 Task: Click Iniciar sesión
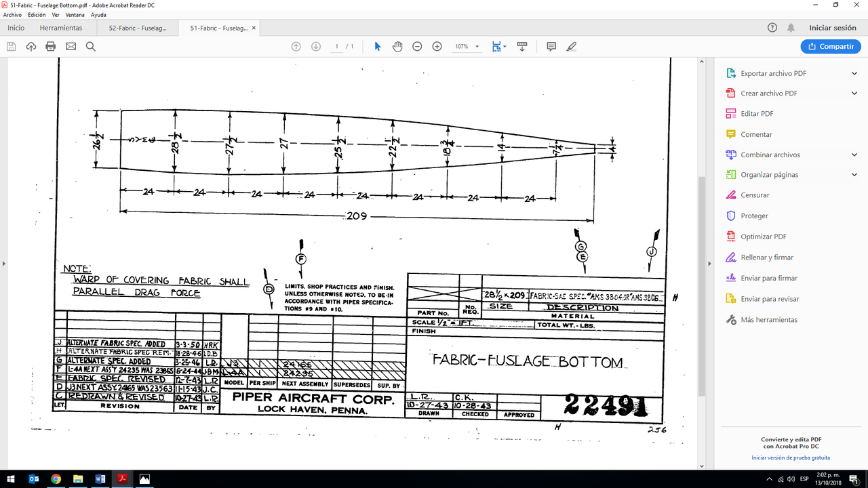833,28
